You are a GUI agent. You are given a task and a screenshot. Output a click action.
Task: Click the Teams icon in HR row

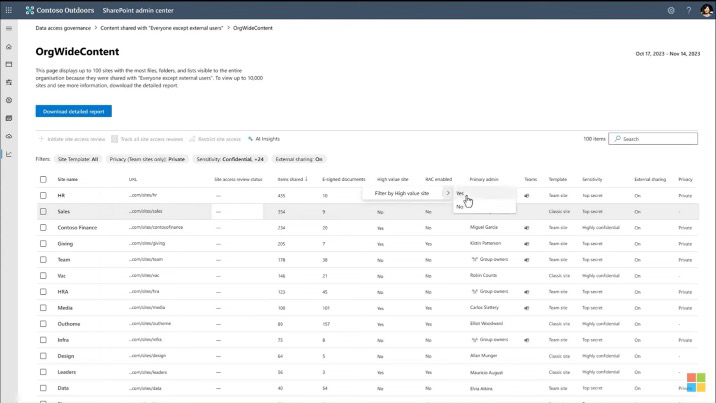[526, 196]
